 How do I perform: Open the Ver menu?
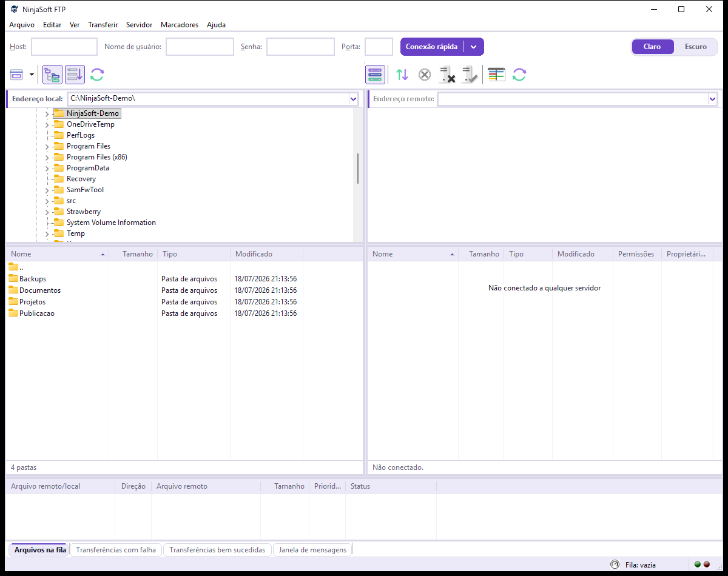[x=75, y=25]
